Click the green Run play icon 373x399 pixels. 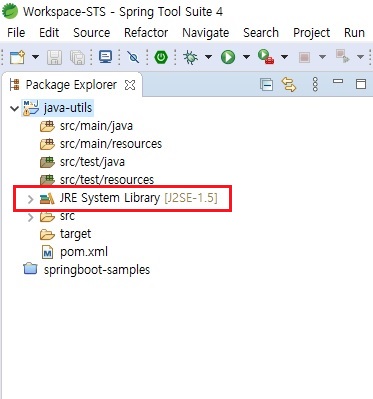pos(228,57)
